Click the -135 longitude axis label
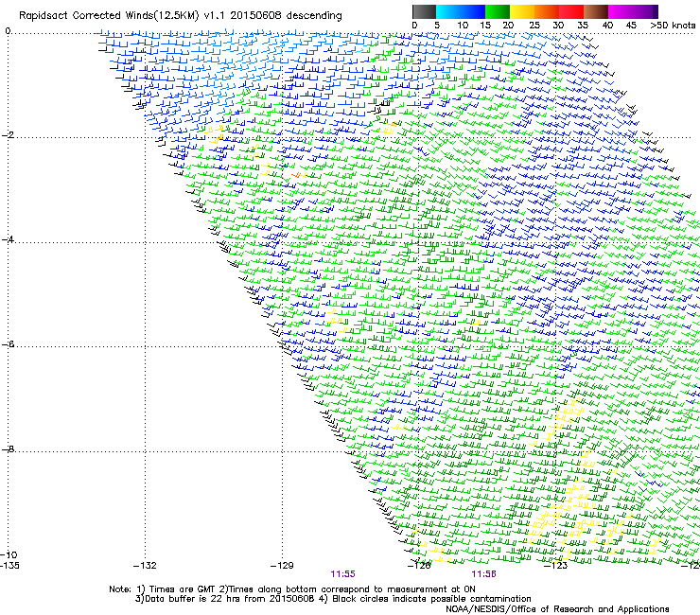Viewport: 700px width, 615px height. pos(9,566)
